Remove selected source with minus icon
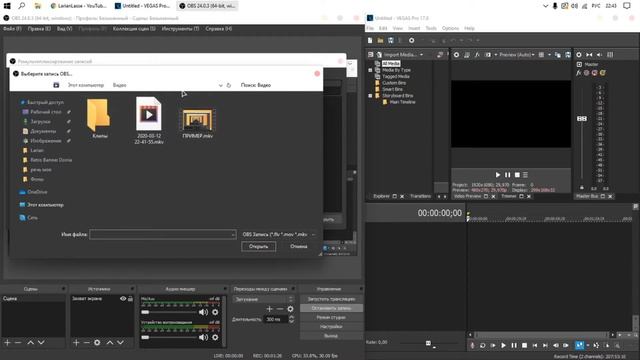This screenshot has height=360, width=640. point(87,342)
